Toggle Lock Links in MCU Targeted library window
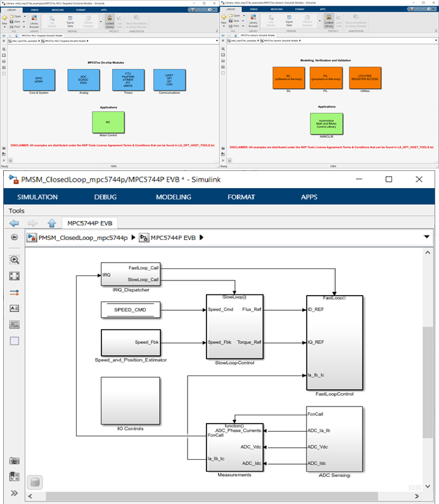Image resolution: width=439 pixels, height=504 pixels. click(x=119, y=22)
